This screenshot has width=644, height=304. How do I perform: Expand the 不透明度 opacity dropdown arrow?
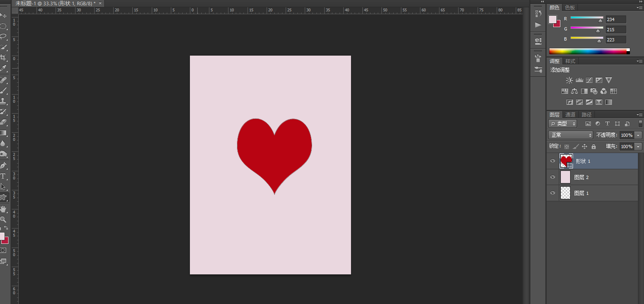638,135
